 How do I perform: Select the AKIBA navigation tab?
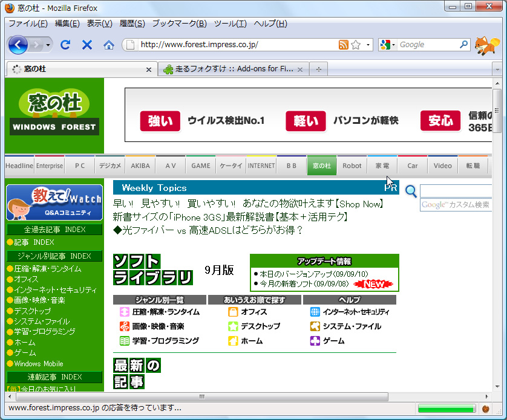140,165
